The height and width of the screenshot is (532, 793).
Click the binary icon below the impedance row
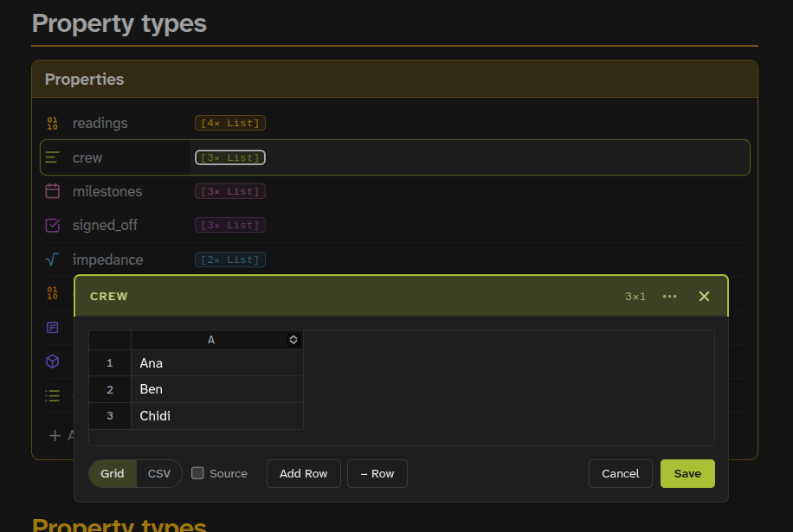click(53, 293)
